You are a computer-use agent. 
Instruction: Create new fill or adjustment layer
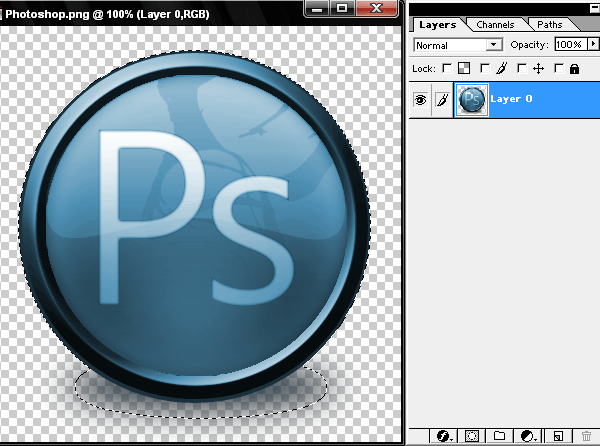coord(528,436)
